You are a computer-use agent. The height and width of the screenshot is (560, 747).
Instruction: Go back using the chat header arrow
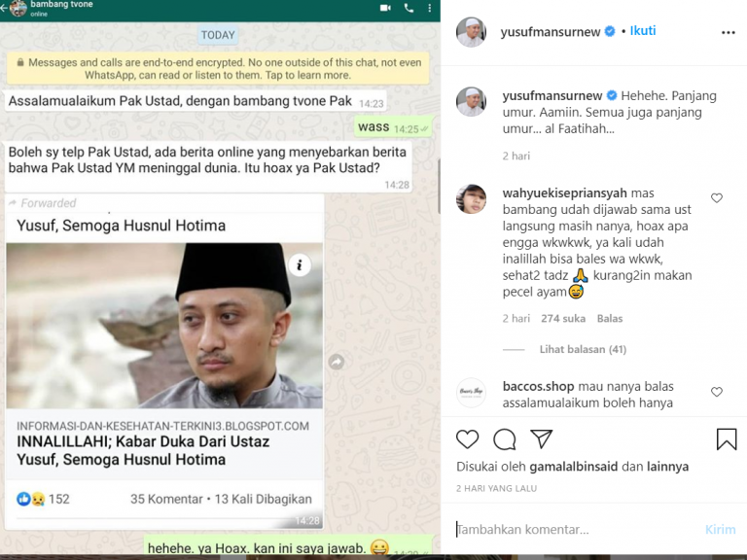(4, 8)
